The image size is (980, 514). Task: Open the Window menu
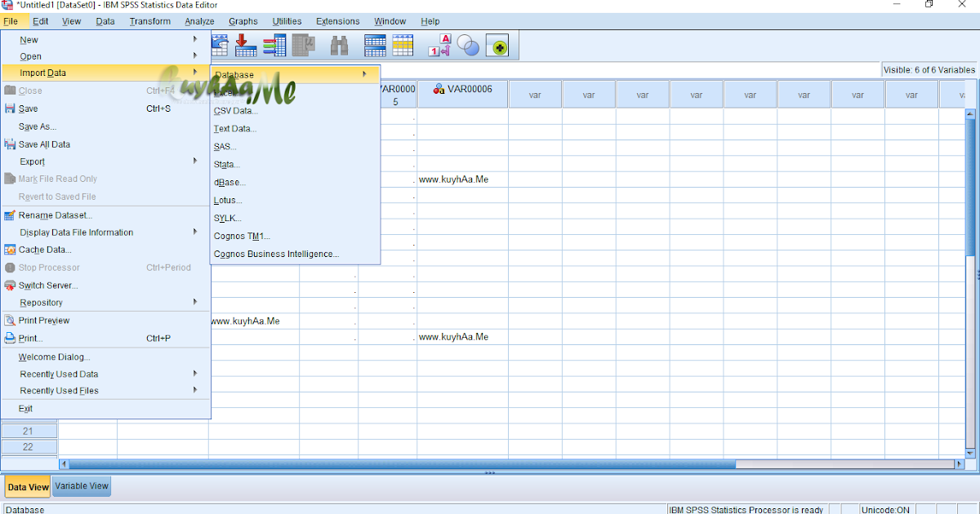390,21
